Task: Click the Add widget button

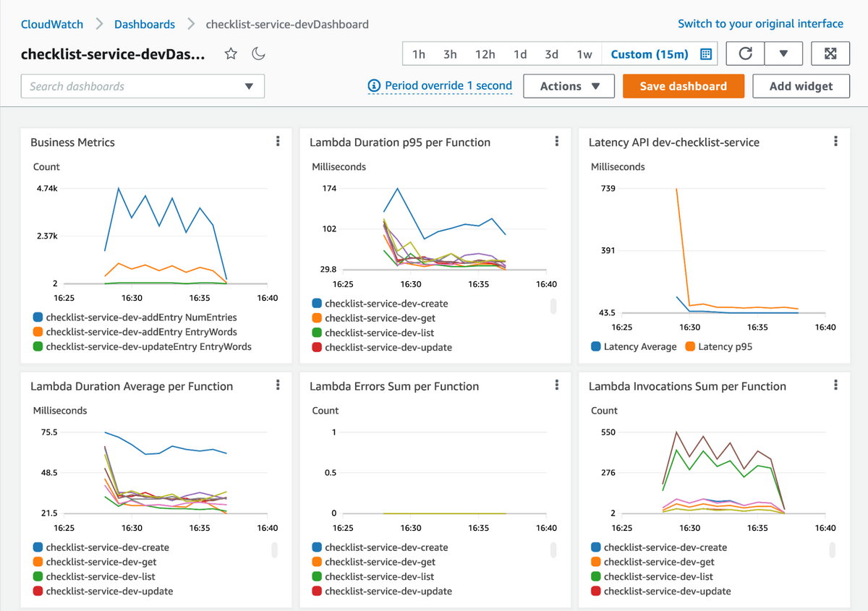Action: pos(801,86)
